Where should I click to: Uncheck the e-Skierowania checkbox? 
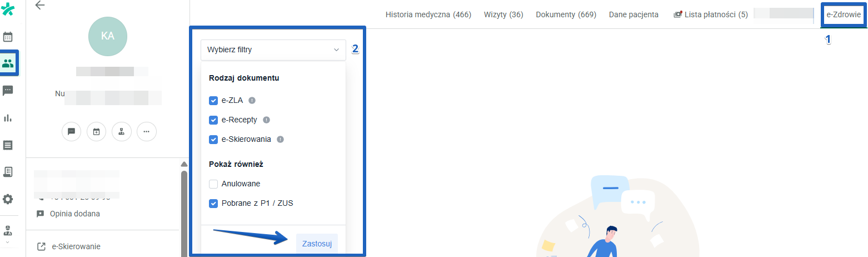[x=213, y=140]
